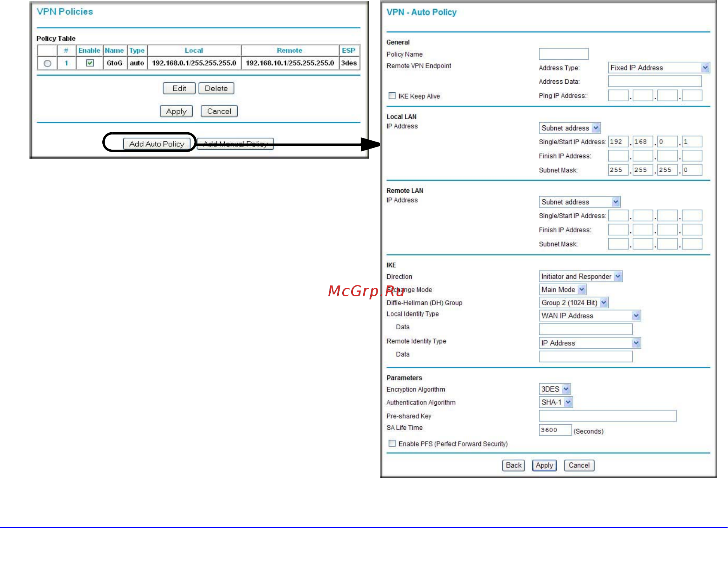Click Remote LAN Finish IP Address first octet
728x581 pixels.
click(x=618, y=230)
